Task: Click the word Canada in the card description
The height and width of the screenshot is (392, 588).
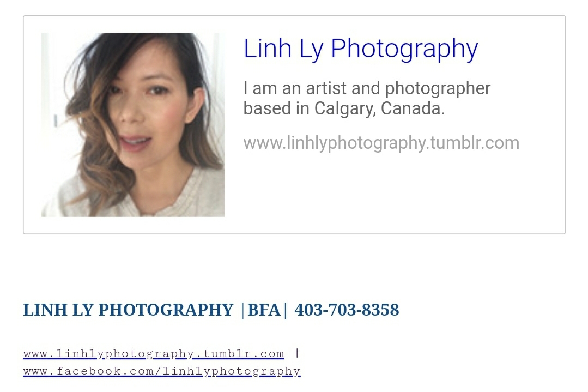Action: pos(413,109)
